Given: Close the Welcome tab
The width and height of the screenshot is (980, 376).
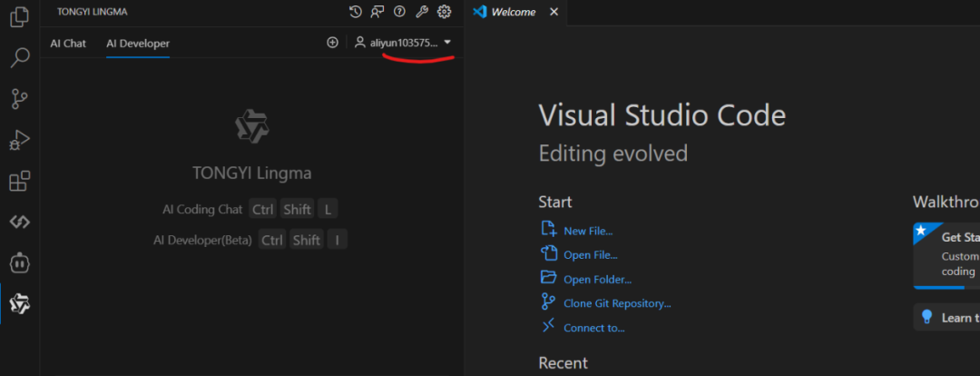Looking at the screenshot, I should 554,12.
